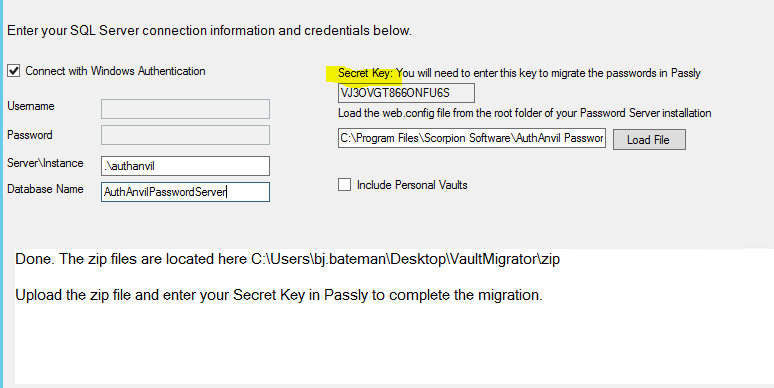Click the Password label text

point(30,135)
